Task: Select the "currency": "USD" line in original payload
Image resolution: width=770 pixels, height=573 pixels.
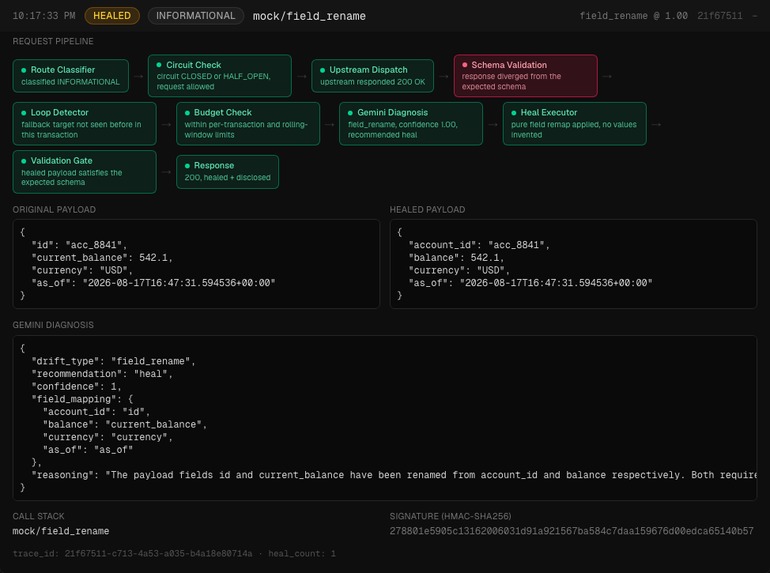Action: tap(82, 271)
